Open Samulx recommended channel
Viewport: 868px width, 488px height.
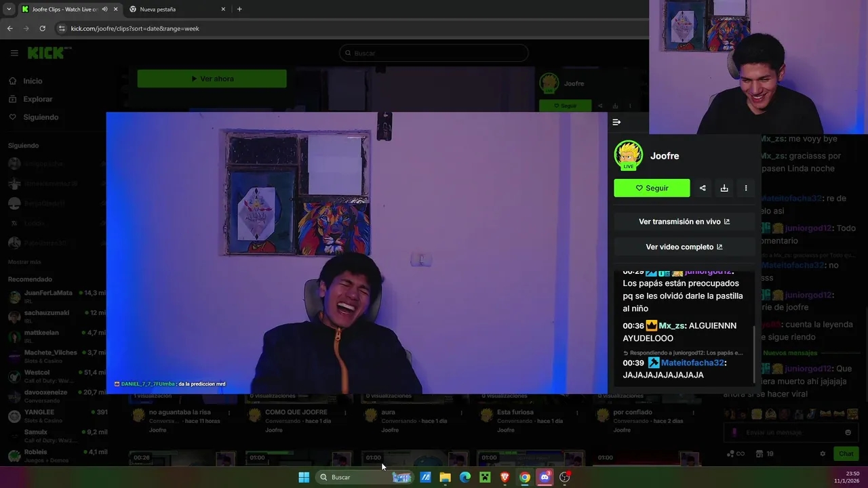pyautogui.click(x=57, y=435)
